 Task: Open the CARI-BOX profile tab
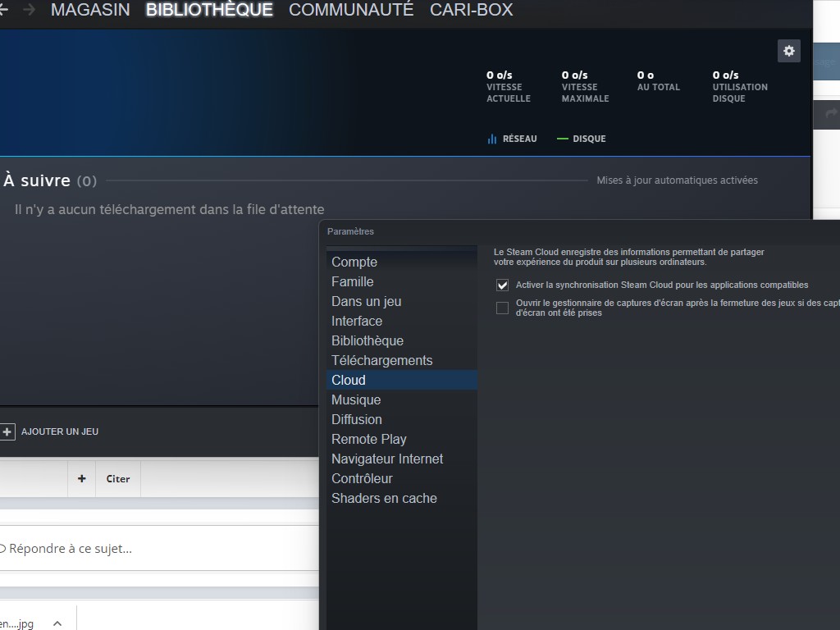(x=471, y=10)
